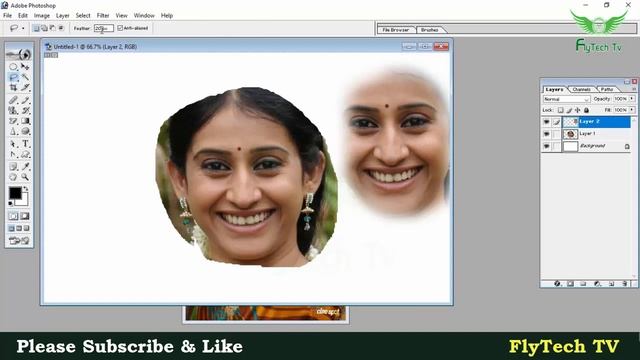Open the Image menu
This screenshot has height=360, width=640.
coord(42,16)
